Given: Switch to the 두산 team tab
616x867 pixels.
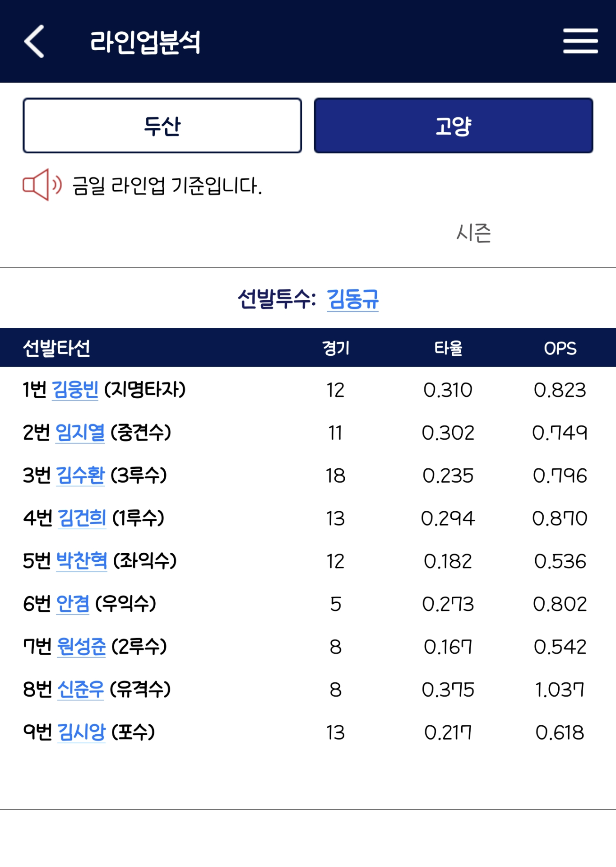Looking at the screenshot, I should (x=162, y=126).
